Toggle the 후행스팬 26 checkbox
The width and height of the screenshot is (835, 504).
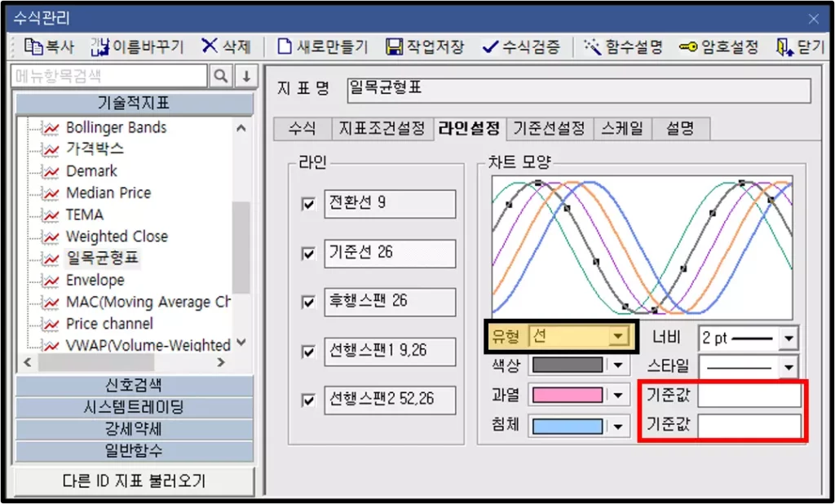pyautogui.click(x=308, y=303)
